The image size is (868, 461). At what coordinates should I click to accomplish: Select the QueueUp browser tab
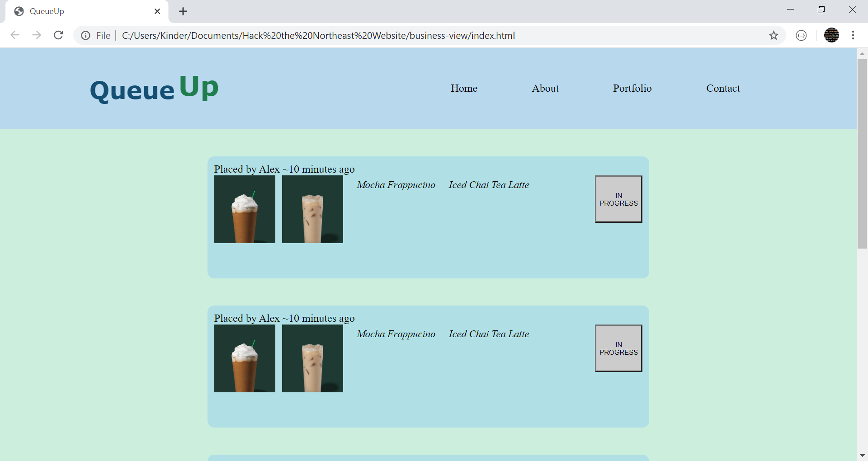[87, 11]
